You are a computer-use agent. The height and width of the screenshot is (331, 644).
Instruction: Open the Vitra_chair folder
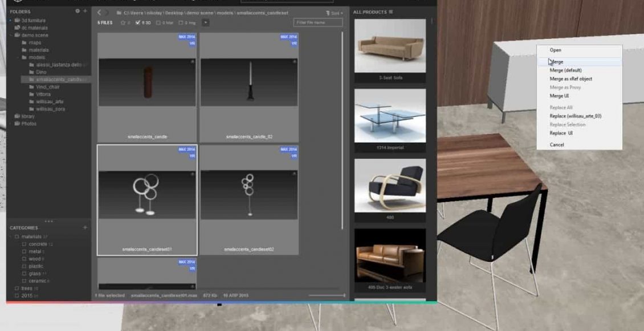[x=47, y=87]
